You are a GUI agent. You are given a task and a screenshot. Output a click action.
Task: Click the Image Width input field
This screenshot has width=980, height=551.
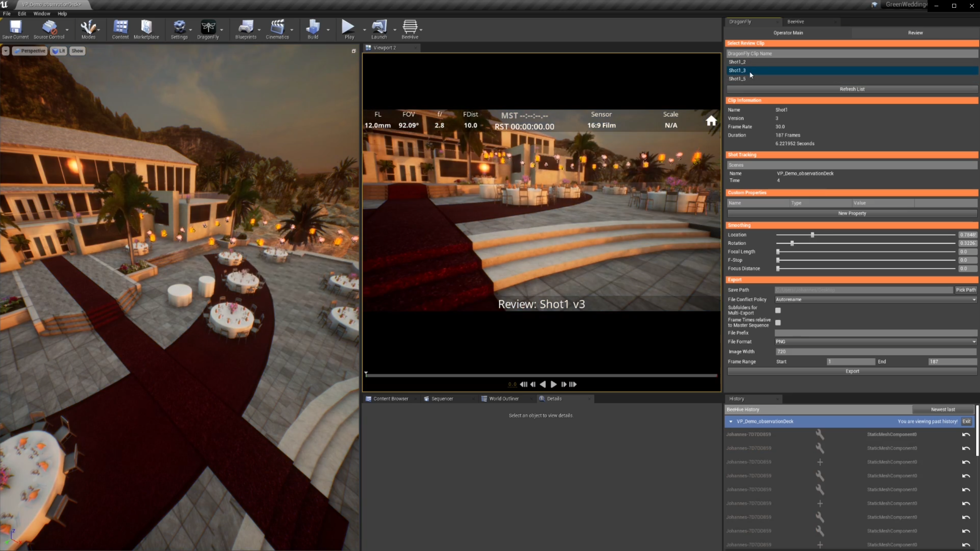pyautogui.click(x=876, y=352)
